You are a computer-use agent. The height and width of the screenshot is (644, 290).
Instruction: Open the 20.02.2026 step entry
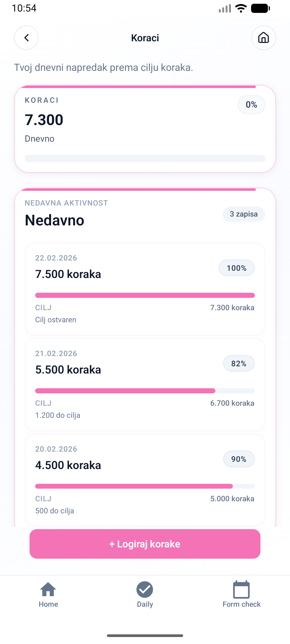(x=145, y=480)
